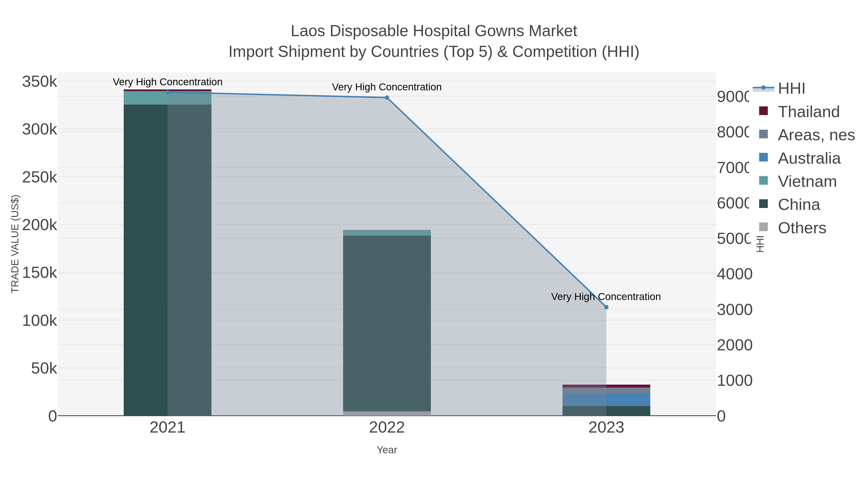Select the 2022 HHI line marker
Screen dimensions: 868x488
(x=387, y=98)
